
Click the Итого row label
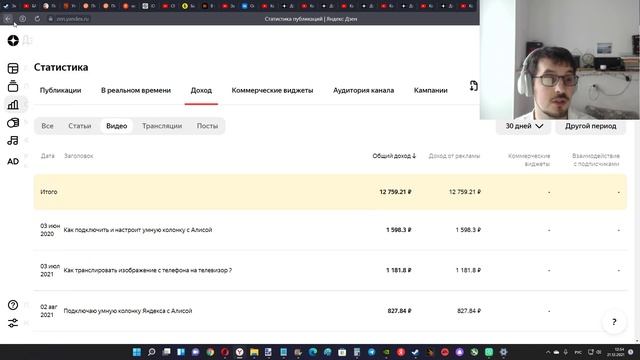49,192
